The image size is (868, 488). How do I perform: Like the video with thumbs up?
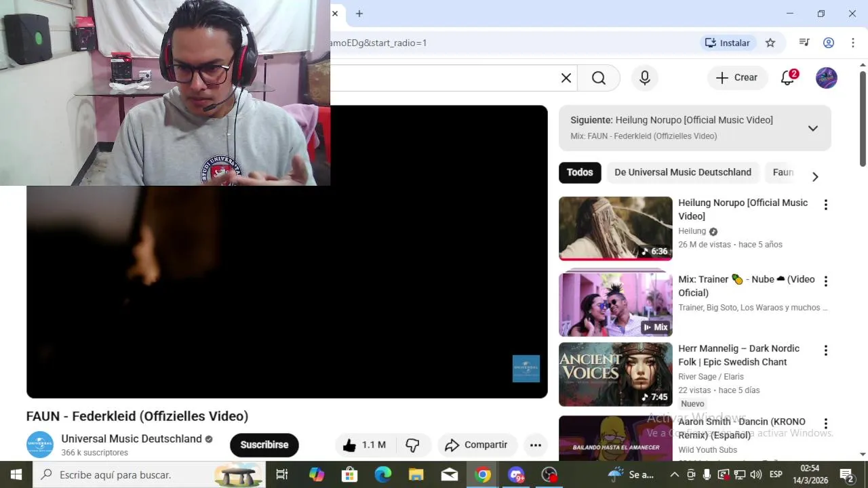pos(365,445)
